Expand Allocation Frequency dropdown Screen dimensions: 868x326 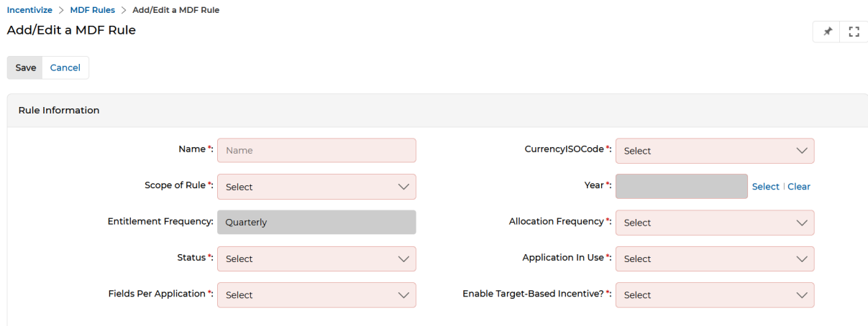pyautogui.click(x=715, y=223)
